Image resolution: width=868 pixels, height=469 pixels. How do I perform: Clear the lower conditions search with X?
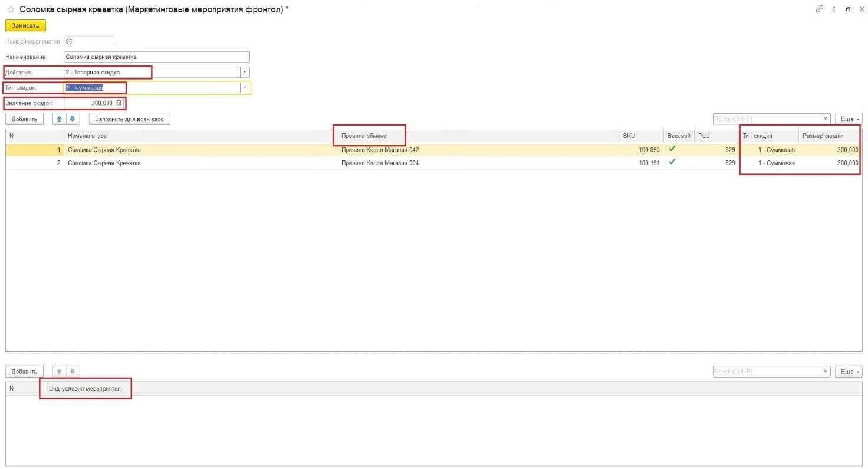coord(826,372)
